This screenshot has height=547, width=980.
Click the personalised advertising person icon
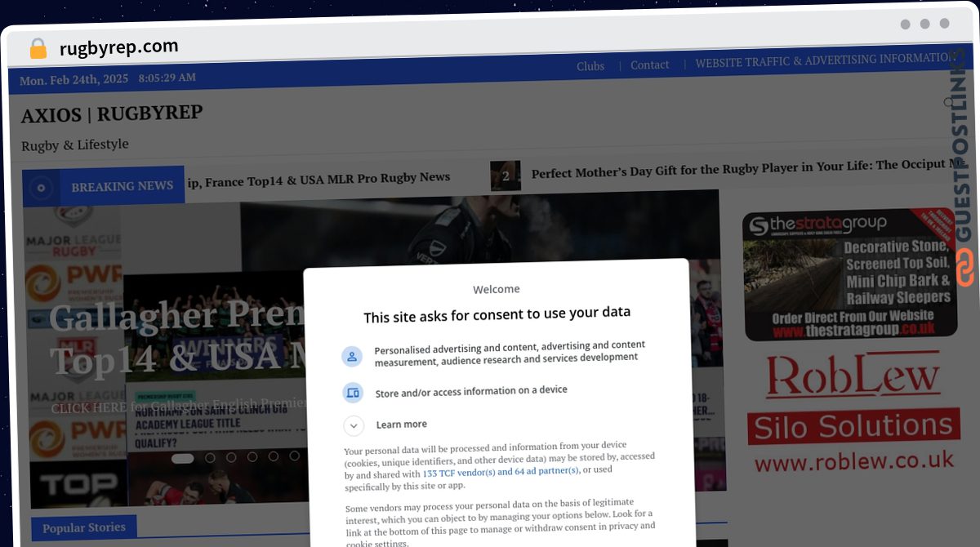(352, 357)
